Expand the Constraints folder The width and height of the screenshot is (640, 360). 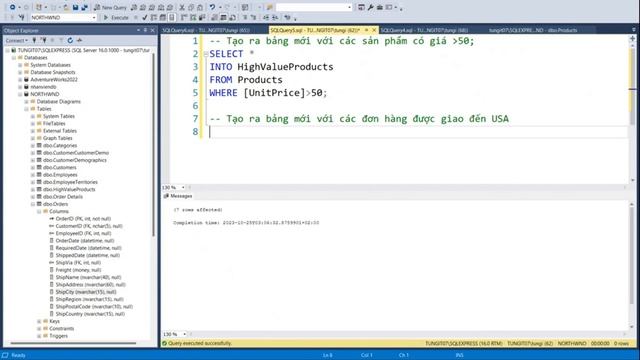[x=39, y=329]
